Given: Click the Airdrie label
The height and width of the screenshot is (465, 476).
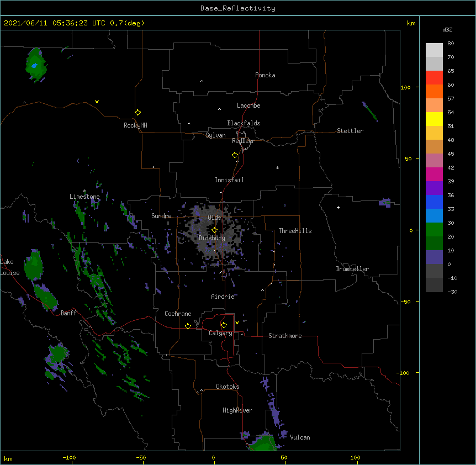Looking at the screenshot, I should [223, 297].
